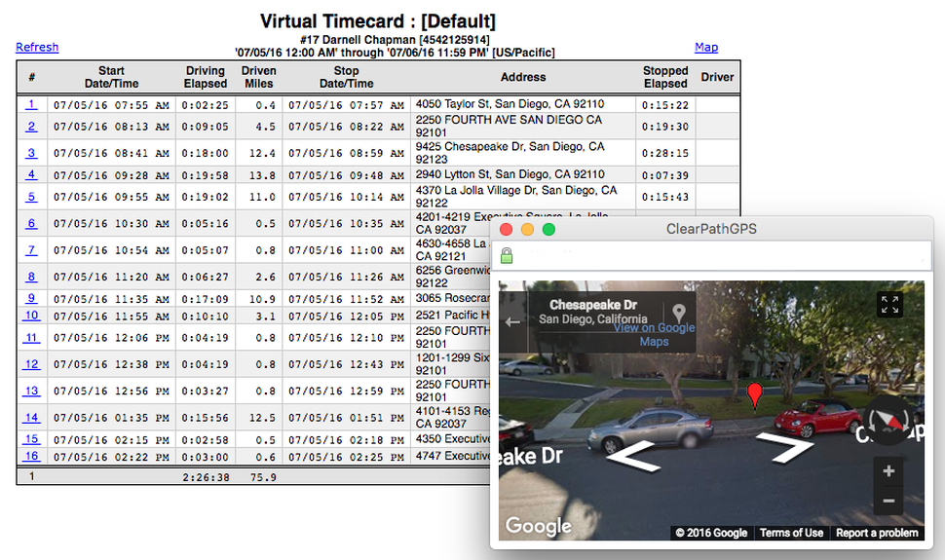Click Report a problem link
The width and height of the screenshot is (945, 560).
click(x=877, y=533)
